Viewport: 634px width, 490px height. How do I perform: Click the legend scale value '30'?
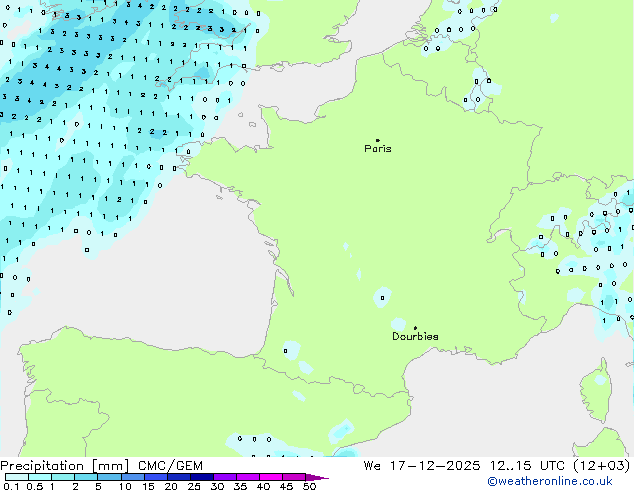217,486
